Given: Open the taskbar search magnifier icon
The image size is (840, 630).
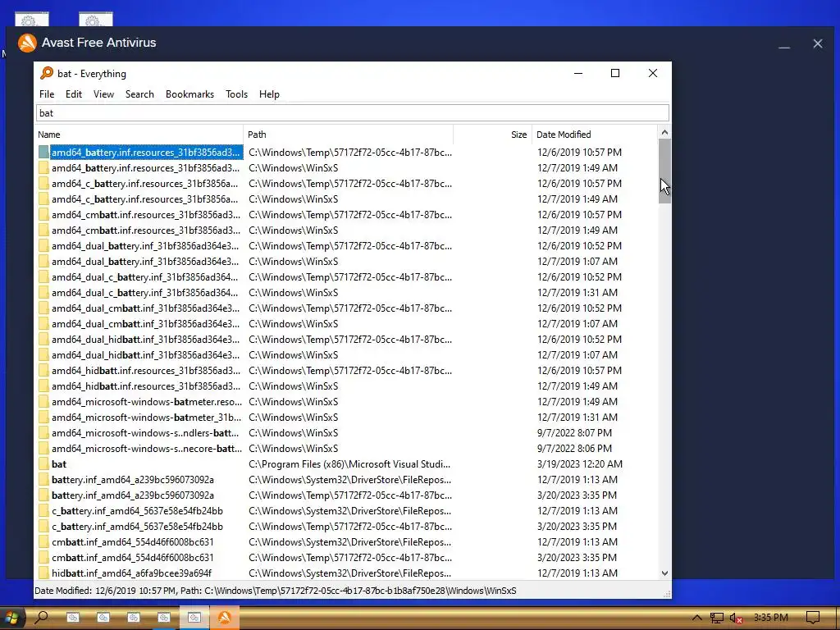Looking at the screenshot, I should [x=41, y=618].
